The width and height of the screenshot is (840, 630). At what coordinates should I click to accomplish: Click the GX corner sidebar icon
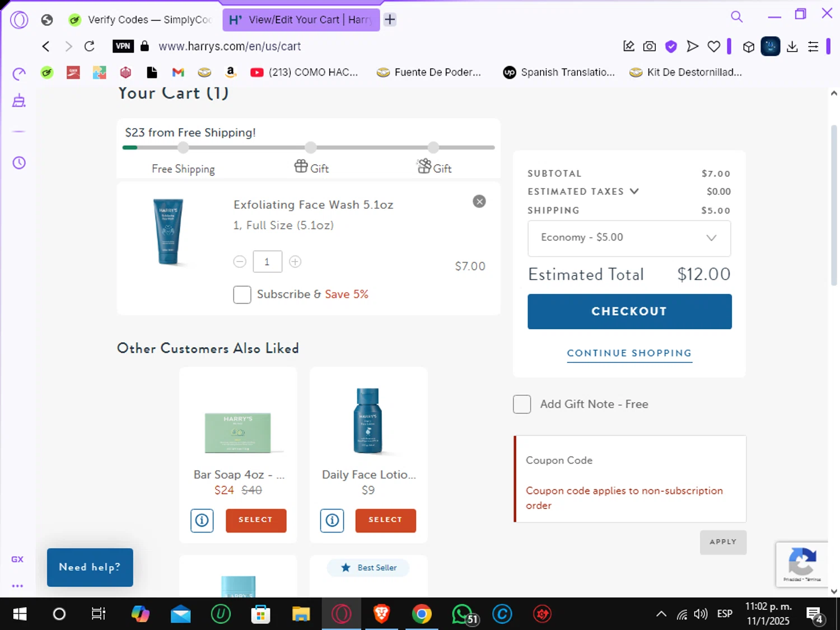pos(17,559)
